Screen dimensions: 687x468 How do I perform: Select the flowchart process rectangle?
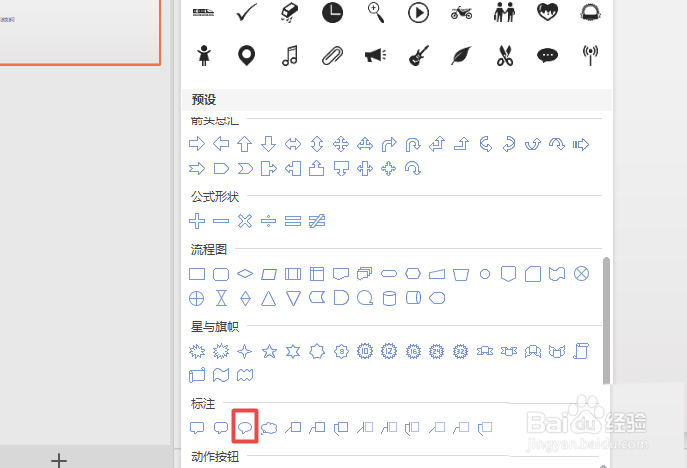pyautogui.click(x=197, y=274)
